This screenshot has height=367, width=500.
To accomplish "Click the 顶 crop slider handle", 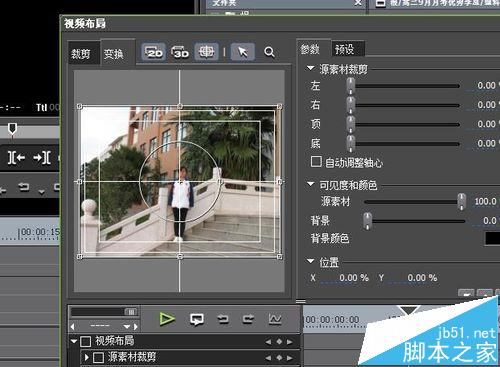I will 351,124.
